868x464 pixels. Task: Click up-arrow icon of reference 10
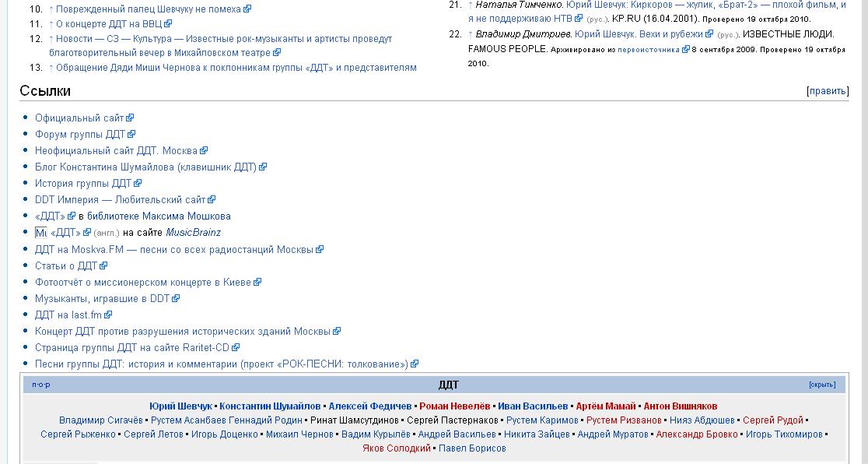pyautogui.click(x=51, y=9)
